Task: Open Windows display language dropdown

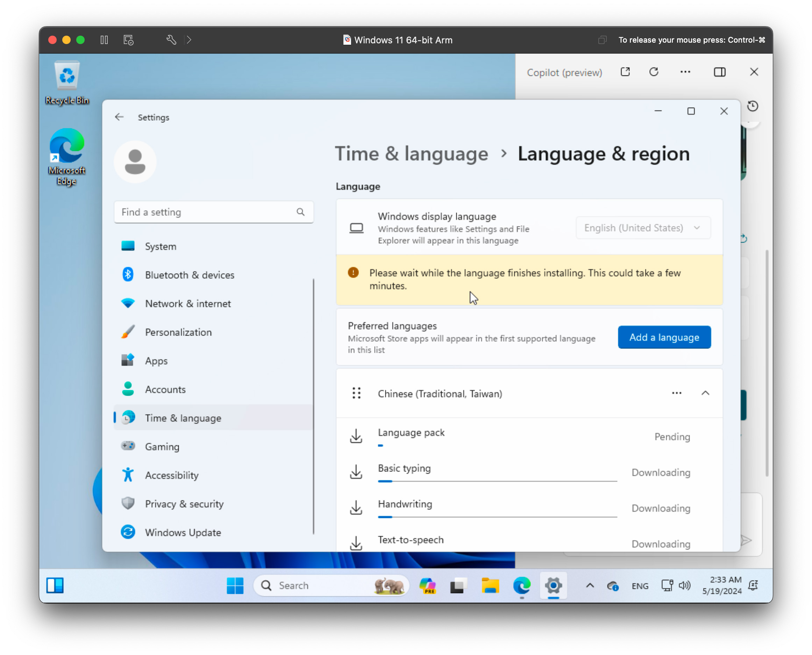Action: point(643,228)
